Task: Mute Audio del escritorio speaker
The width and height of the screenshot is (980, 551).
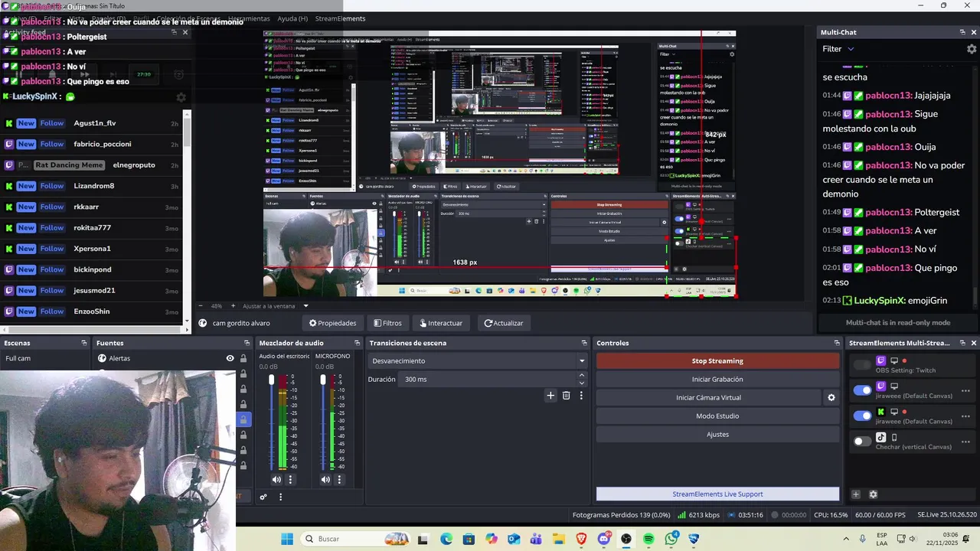Action: [276, 480]
